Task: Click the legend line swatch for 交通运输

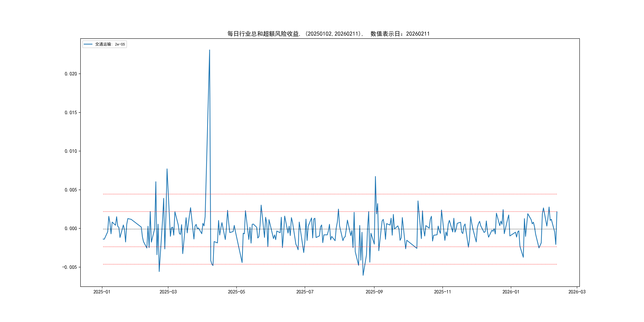Action: [x=88, y=44]
